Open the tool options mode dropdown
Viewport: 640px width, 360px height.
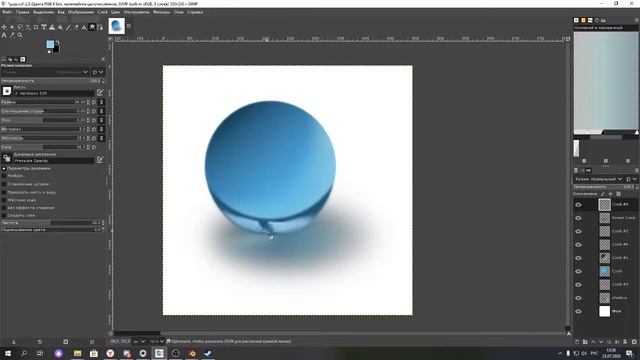coord(45,72)
